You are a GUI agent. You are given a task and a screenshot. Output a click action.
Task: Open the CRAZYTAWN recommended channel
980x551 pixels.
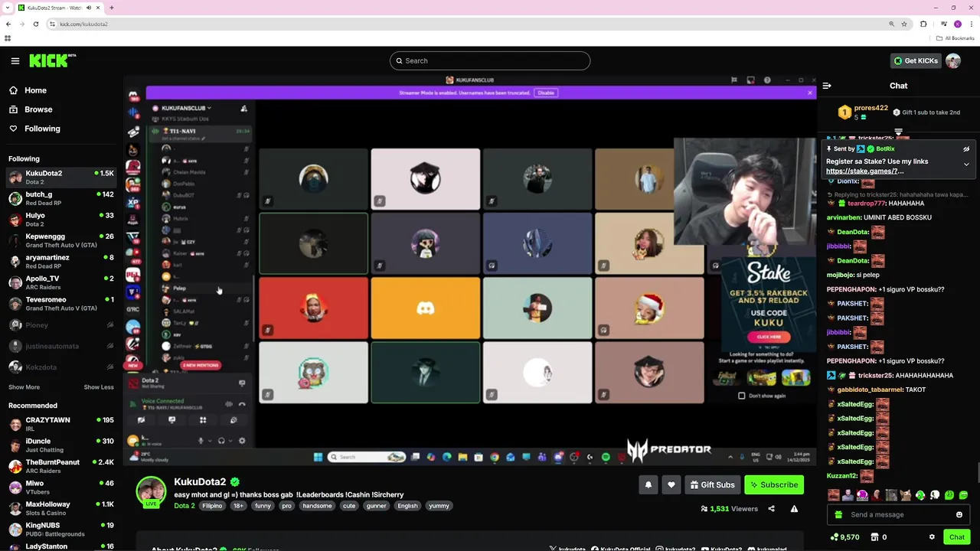61,424
